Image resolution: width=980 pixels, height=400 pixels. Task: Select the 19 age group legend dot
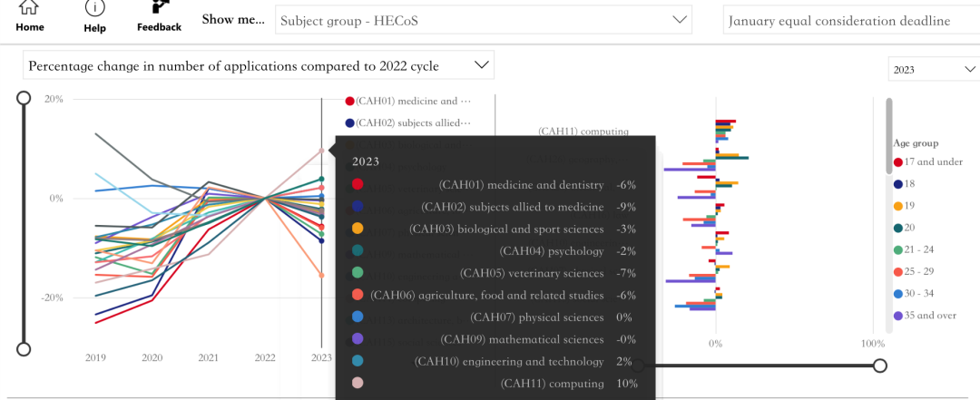898,206
